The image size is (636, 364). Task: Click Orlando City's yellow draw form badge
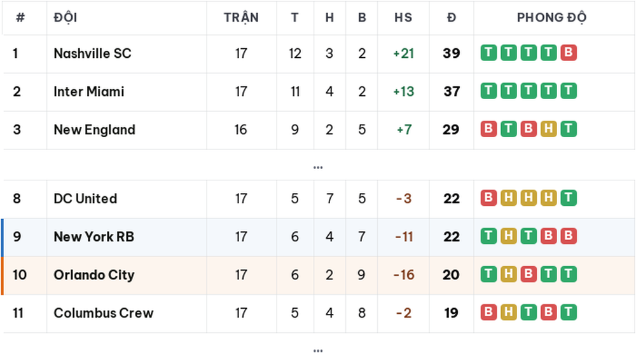click(x=508, y=274)
